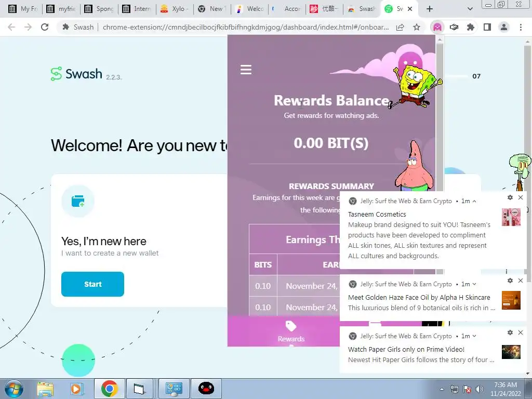Dismiss the Golden Haze Face Oil notification

(x=521, y=281)
